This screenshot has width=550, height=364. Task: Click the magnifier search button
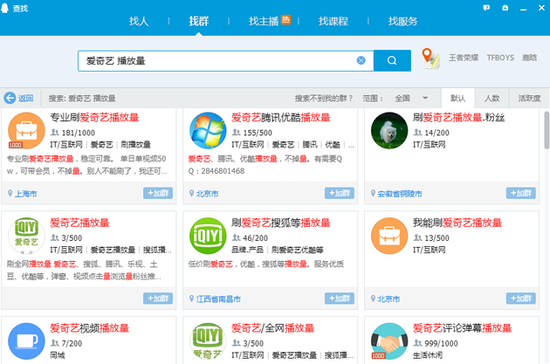click(392, 61)
